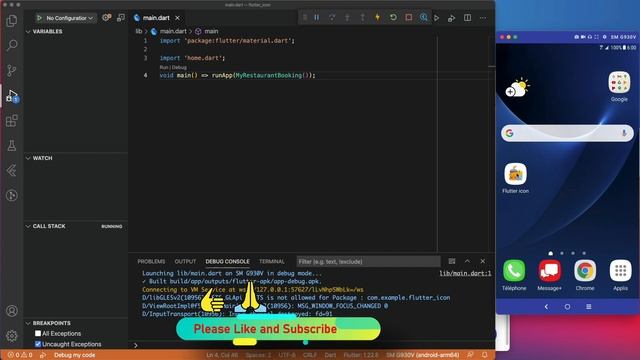Open editor More Actions ellipsis menu

click(x=483, y=18)
